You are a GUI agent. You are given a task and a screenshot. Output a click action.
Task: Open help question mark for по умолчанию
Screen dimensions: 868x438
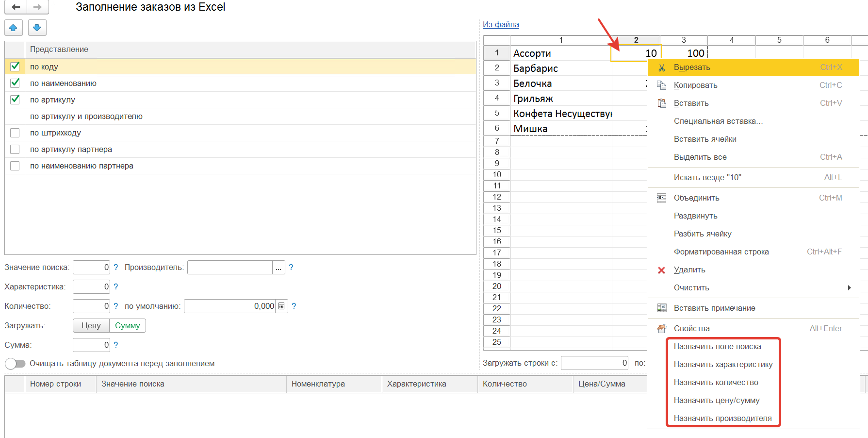[x=294, y=306]
